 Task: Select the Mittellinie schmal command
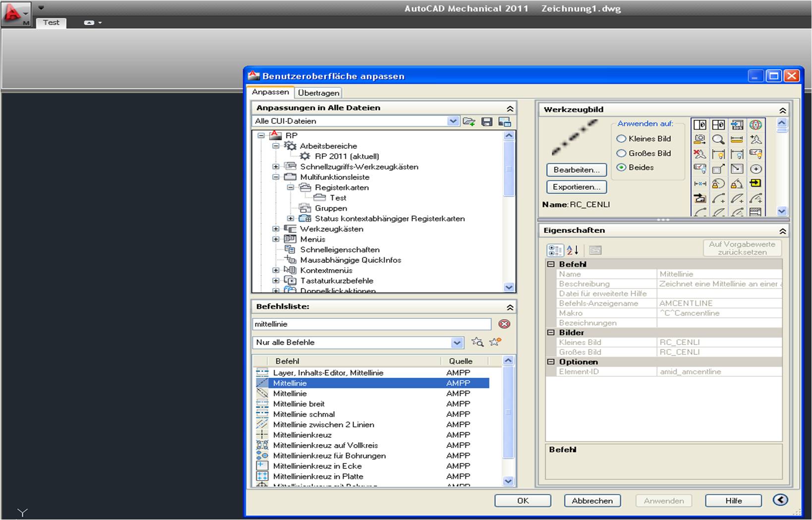click(x=371, y=414)
